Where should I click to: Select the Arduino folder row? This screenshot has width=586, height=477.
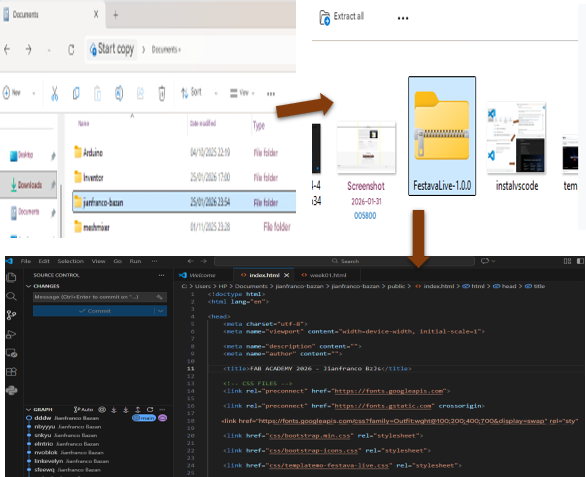(184, 152)
